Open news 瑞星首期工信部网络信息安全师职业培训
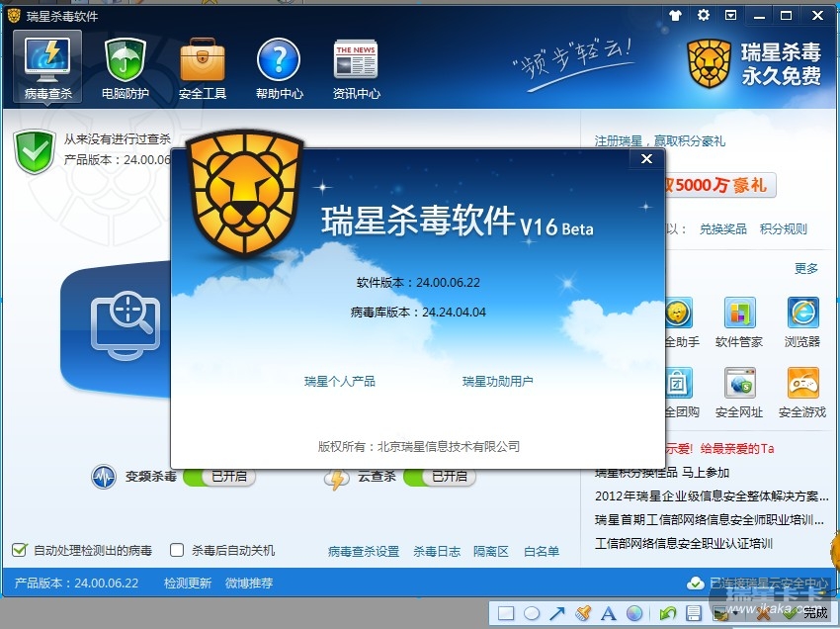The image size is (840, 629). 710,519
